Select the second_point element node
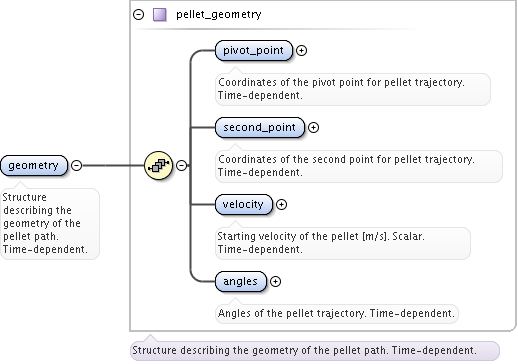The image size is (518, 364). (x=260, y=127)
